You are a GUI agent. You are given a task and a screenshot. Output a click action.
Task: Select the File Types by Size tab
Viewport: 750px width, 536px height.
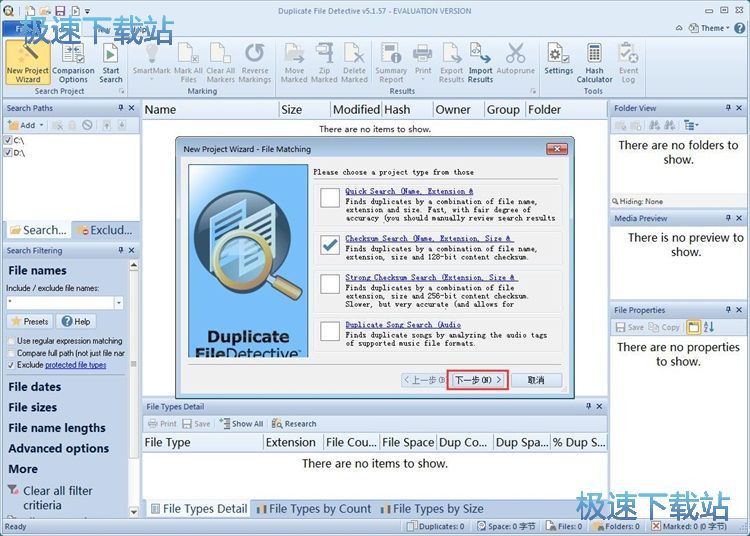[432, 509]
